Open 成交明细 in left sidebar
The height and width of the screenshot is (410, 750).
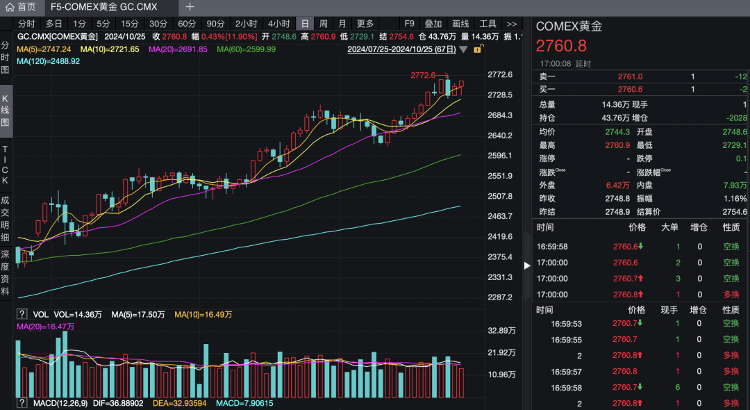(x=5, y=218)
